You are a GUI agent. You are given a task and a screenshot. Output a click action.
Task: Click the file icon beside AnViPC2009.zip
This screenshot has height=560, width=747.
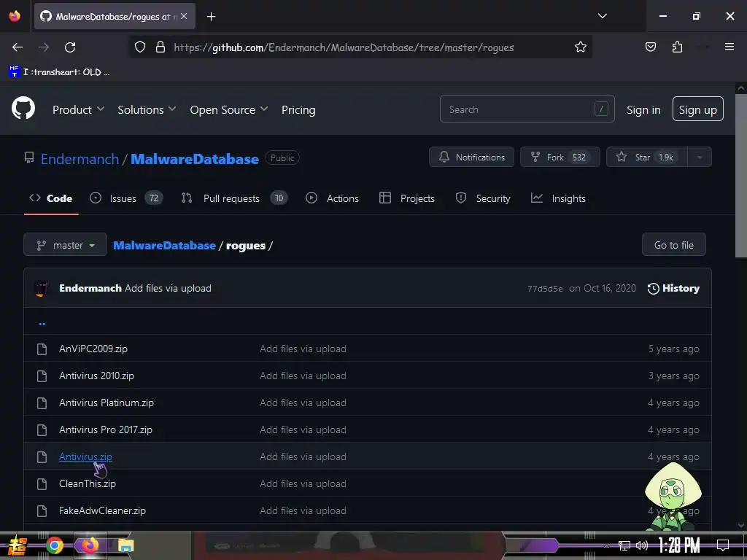point(42,349)
